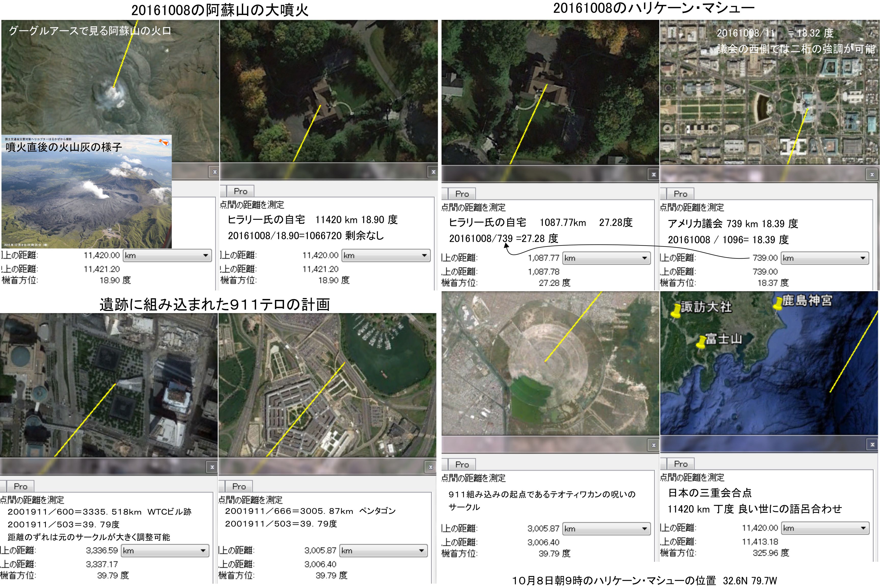Select the Pro tab above ペンタゴン measurement

click(239, 486)
